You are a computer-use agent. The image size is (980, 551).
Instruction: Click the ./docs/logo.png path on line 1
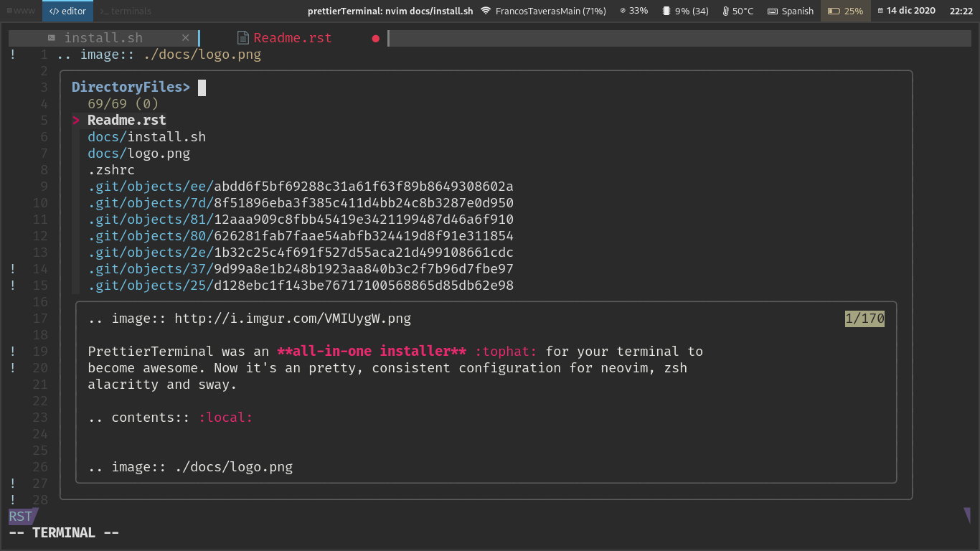[x=202, y=55]
